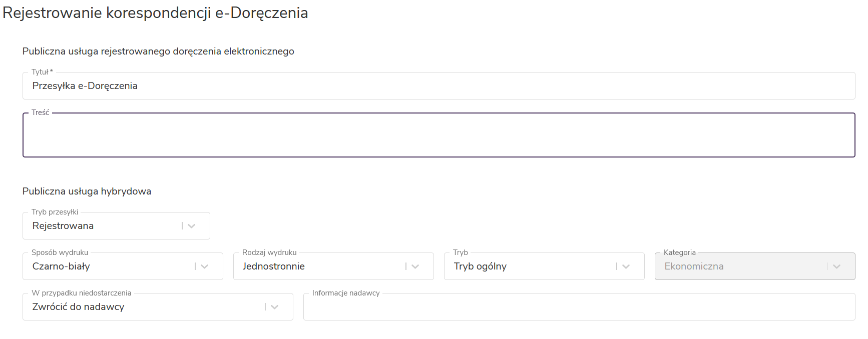
Task: Click the Informacje nadawcy input field
Action: tap(579, 308)
